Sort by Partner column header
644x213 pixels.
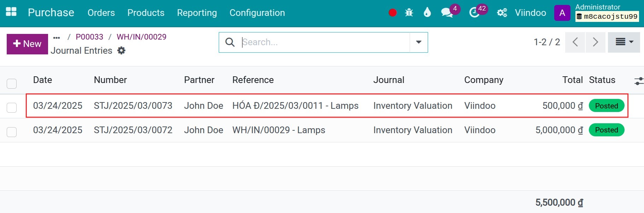[199, 80]
